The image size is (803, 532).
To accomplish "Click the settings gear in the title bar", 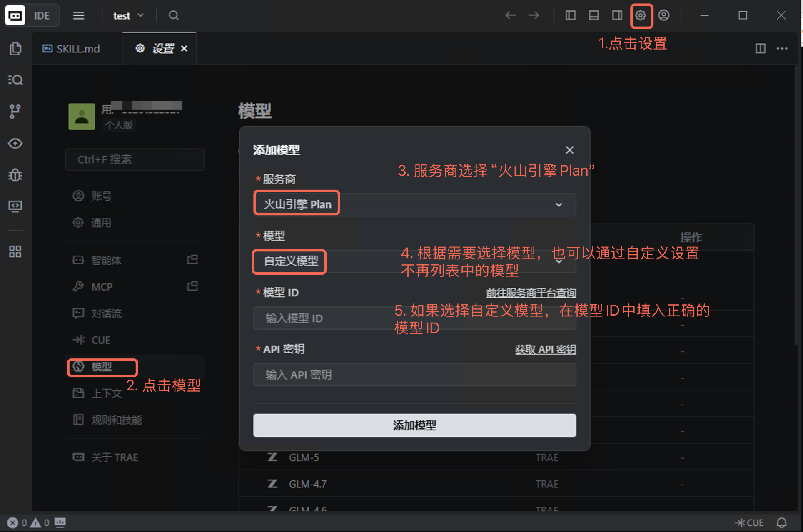I will pos(641,15).
